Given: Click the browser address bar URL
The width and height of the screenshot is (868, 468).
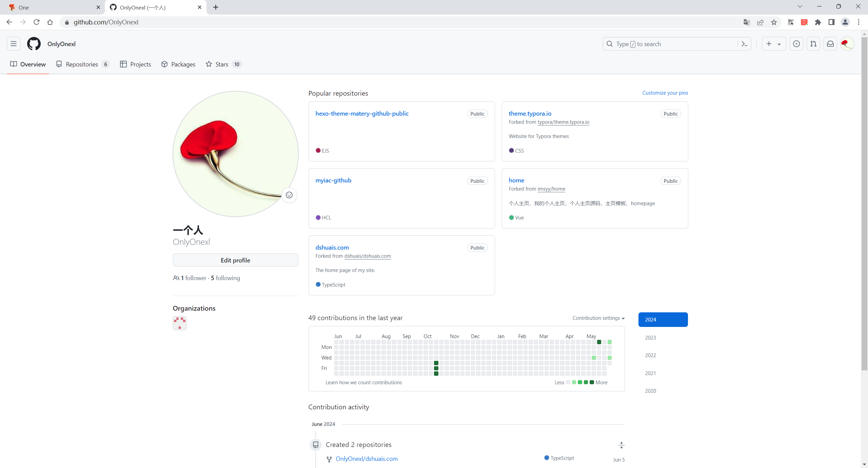Looking at the screenshot, I should click(x=106, y=22).
